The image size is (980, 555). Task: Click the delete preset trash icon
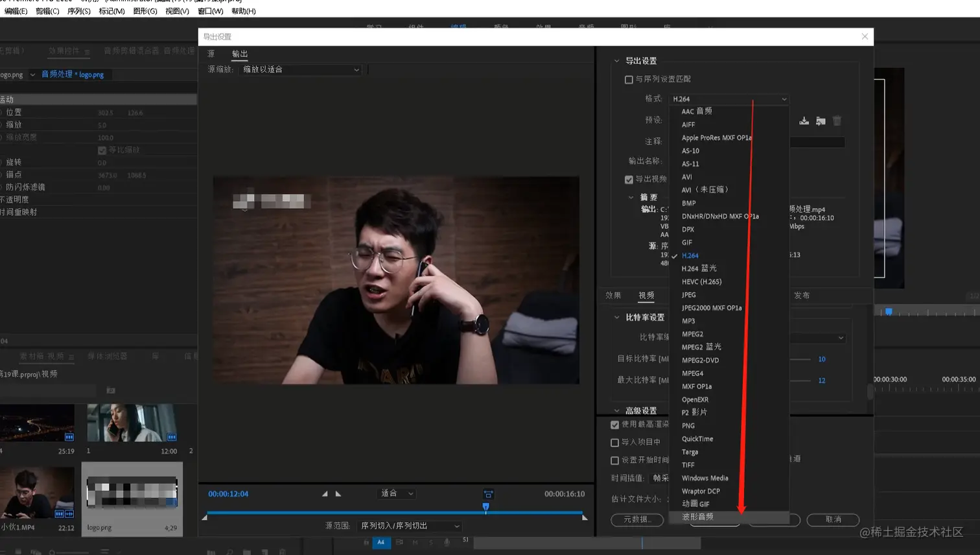(837, 121)
